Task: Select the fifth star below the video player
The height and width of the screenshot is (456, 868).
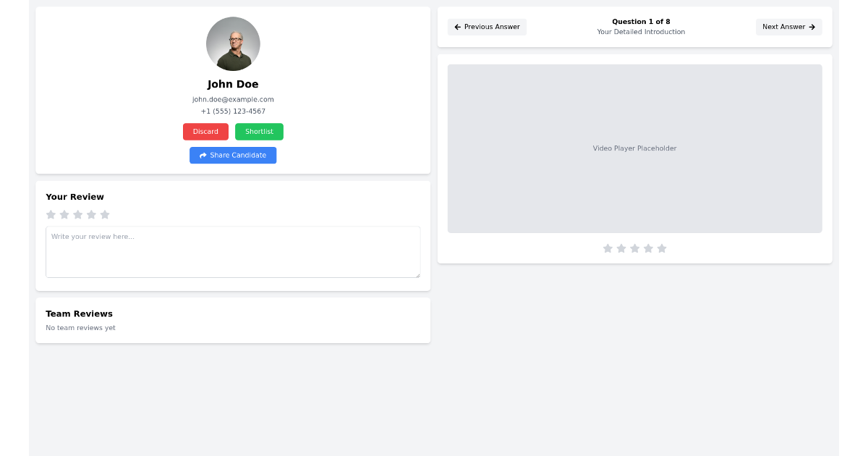Action: [662, 248]
